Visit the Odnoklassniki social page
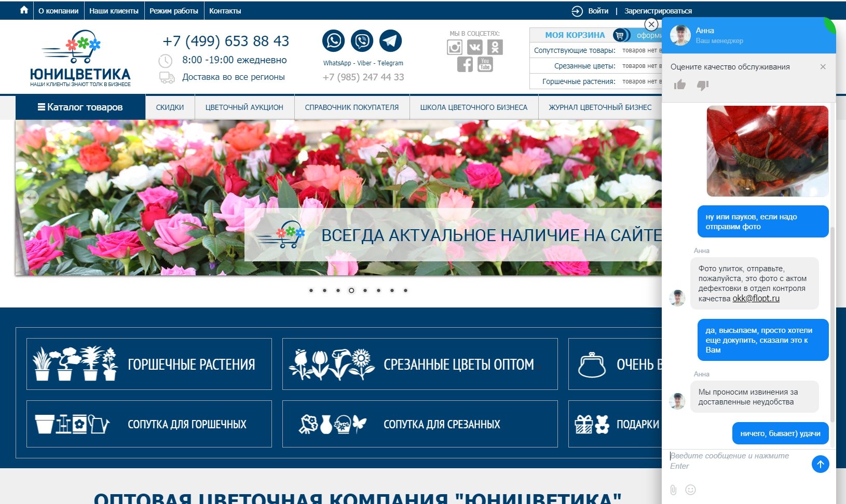This screenshot has height=504, width=846. click(495, 47)
